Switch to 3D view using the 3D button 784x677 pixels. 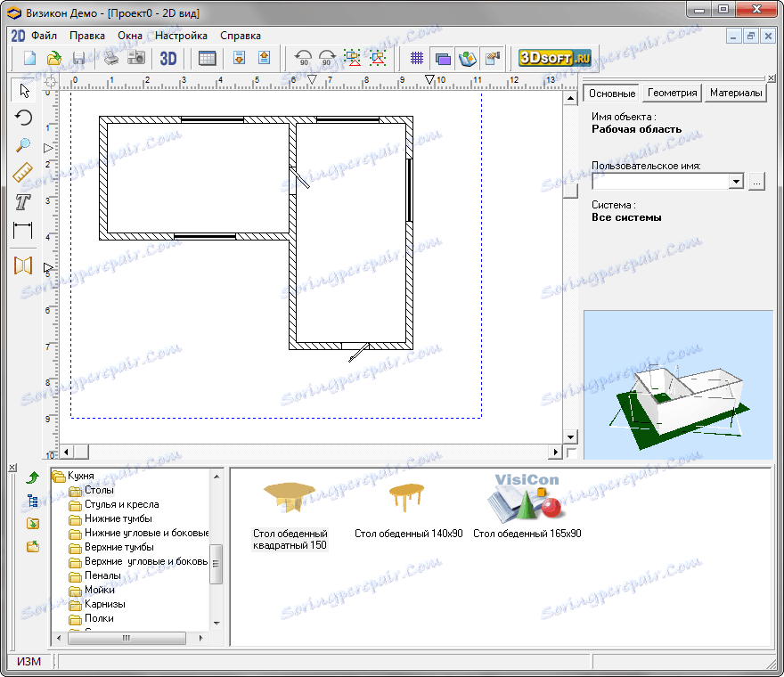(168, 59)
